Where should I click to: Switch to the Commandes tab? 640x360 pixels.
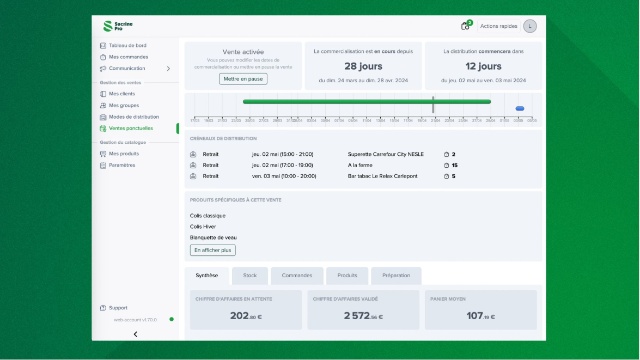297,276
